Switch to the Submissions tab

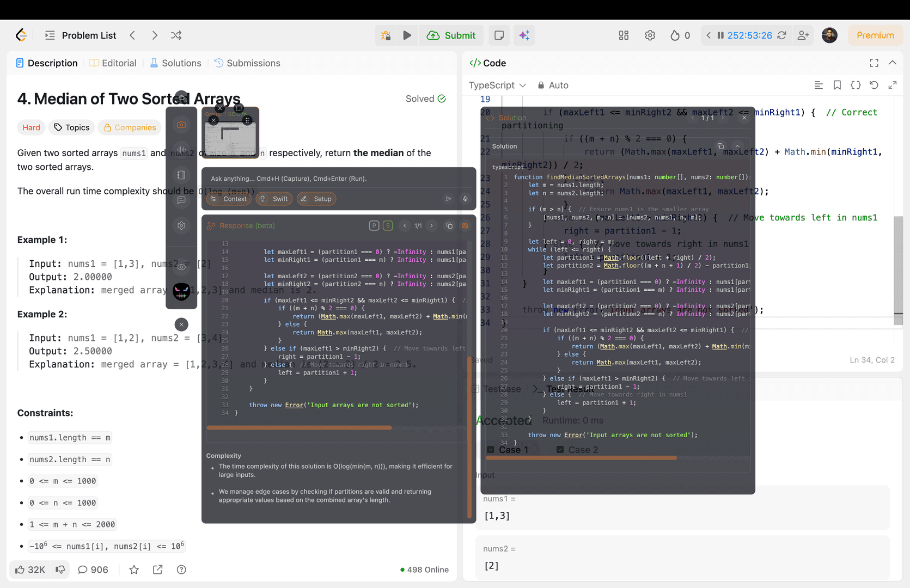pyautogui.click(x=247, y=63)
